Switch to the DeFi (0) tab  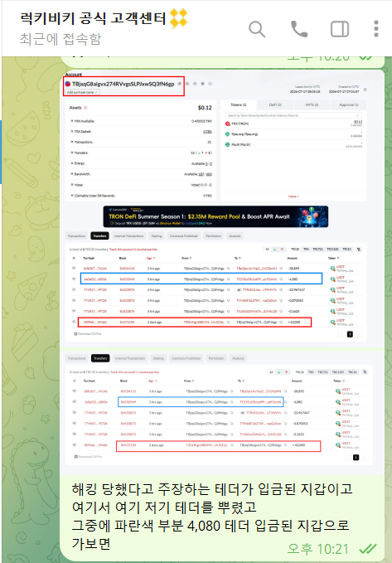pos(275,104)
